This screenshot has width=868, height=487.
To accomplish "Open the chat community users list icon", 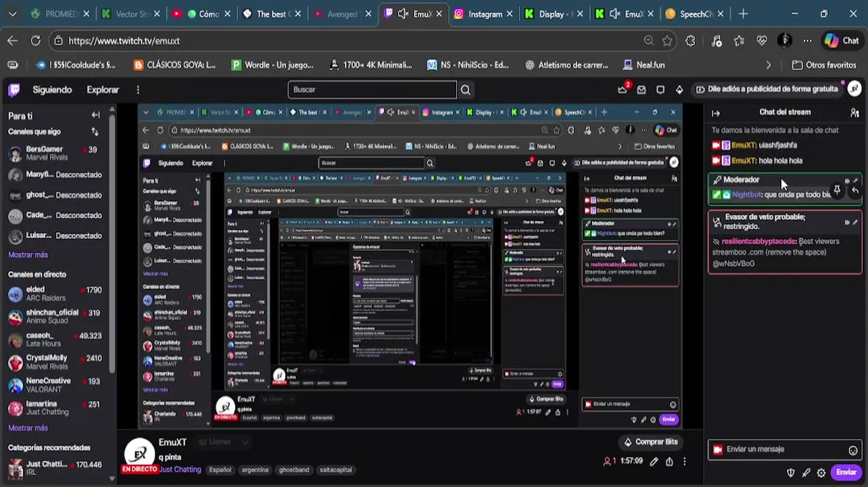I will (x=854, y=113).
